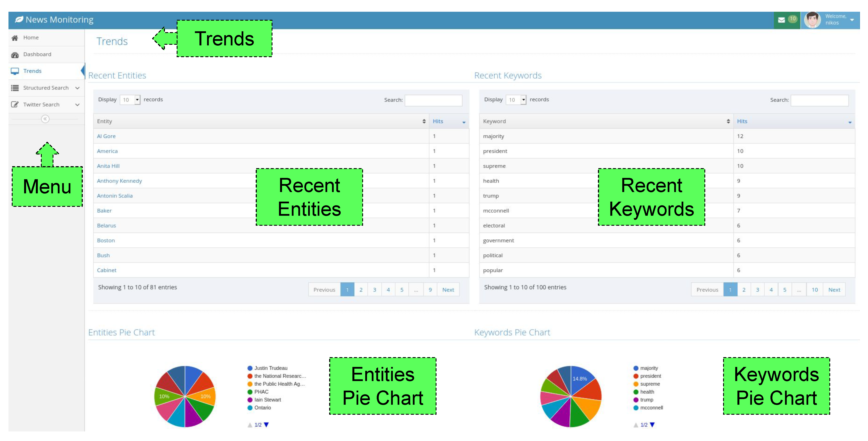The height and width of the screenshot is (441, 868).
Task: Click the user avatar picture
Action: pos(812,20)
